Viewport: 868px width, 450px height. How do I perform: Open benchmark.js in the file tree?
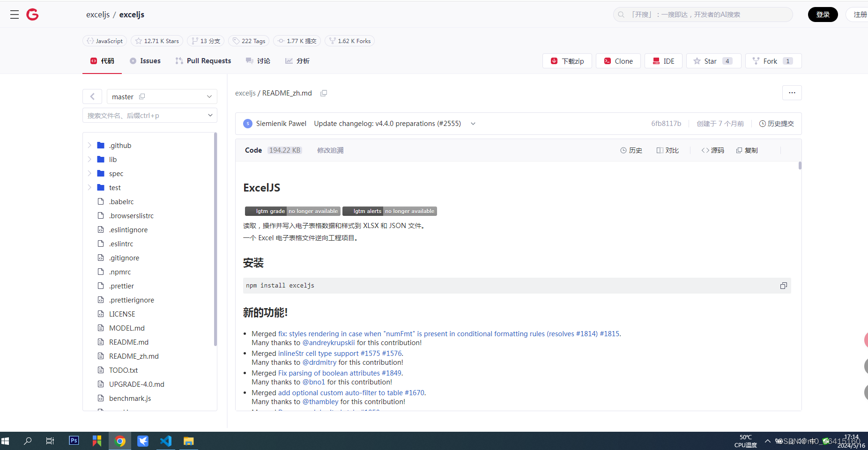click(130, 398)
